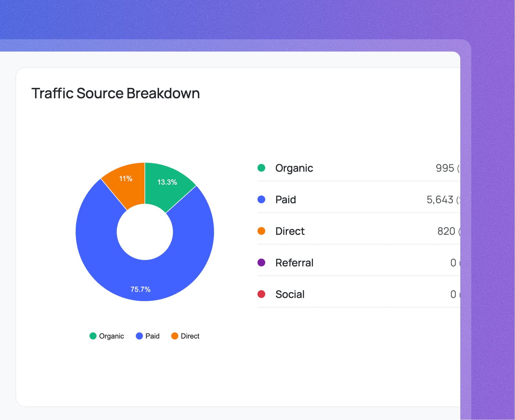Viewport: 515px width, 420px height.
Task: Click the Direct row value 820
Action: click(x=446, y=231)
